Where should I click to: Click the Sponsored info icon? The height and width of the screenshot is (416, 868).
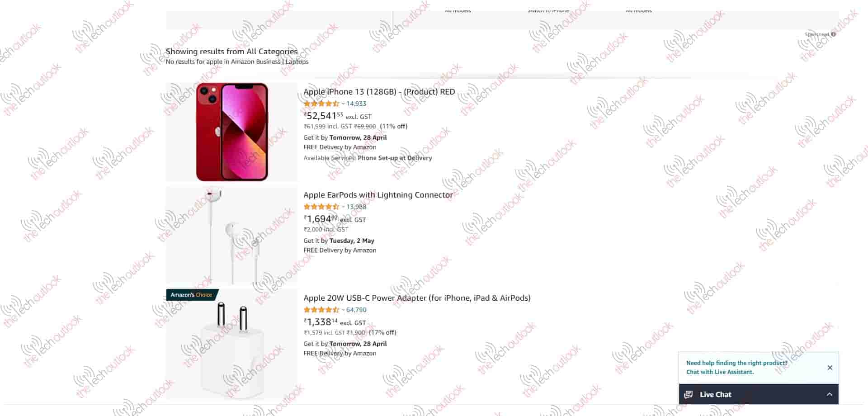(x=833, y=34)
